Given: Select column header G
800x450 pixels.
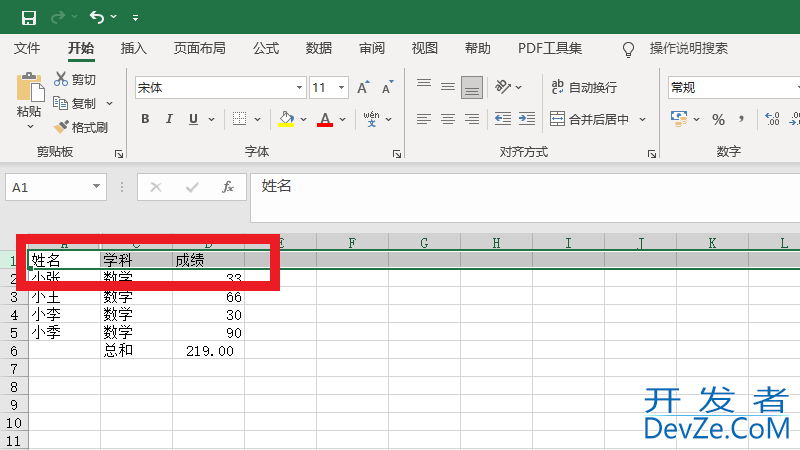Looking at the screenshot, I should pos(424,243).
